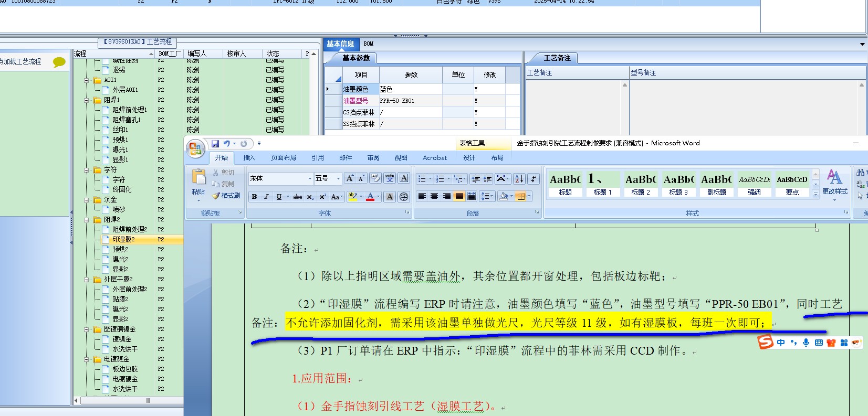Click the Shrink Font icon
This screenshot has height=416, width=868.
pos(361,178)
